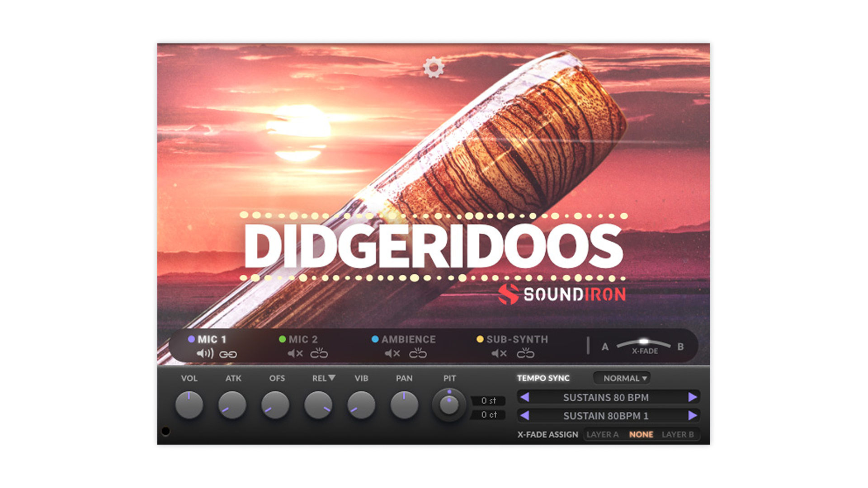868x488 pixels.
Task: Click the Ambience unlinked chain icon
Action: [x=418, y=353]
